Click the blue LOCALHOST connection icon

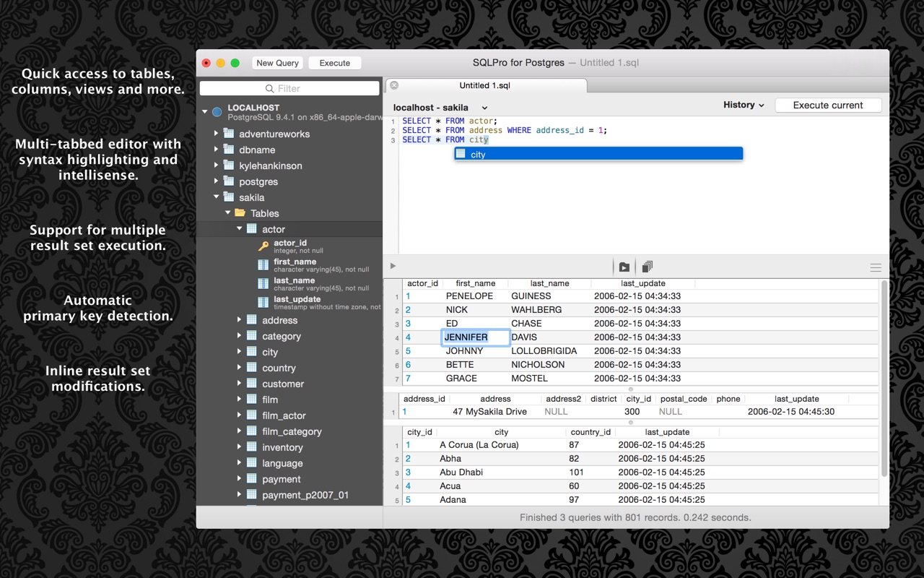pos(217,112)
